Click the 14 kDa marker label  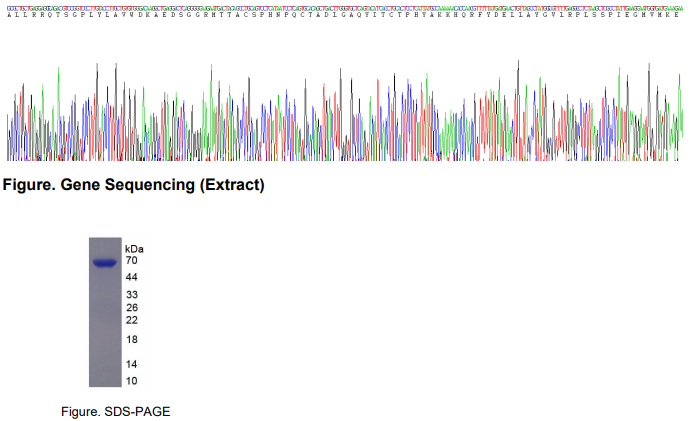(x=131, y=364)
